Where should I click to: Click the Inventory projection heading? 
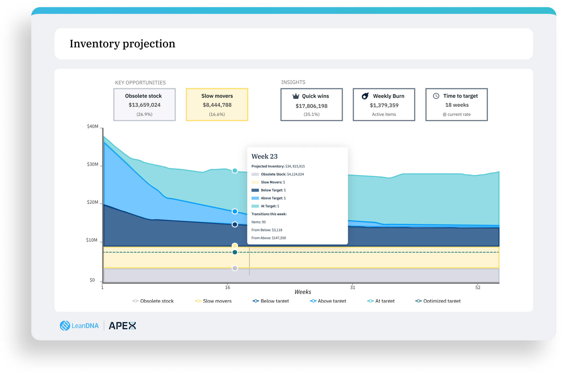[x=122, y=44]
